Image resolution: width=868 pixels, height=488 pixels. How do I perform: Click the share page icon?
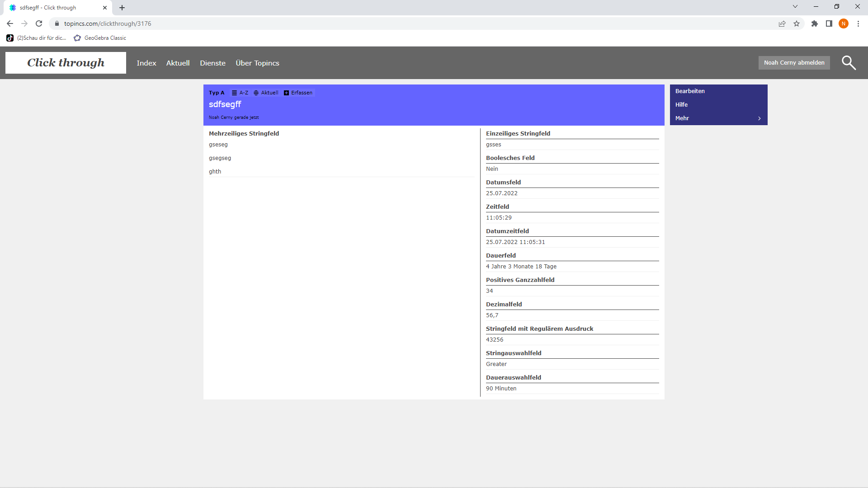[x=782, y=23]
